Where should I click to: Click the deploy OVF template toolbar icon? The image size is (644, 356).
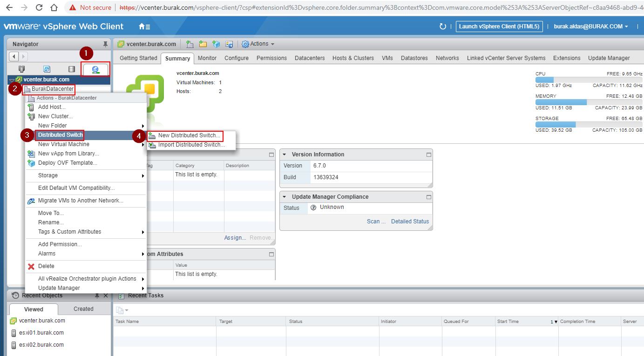(216, 44)
